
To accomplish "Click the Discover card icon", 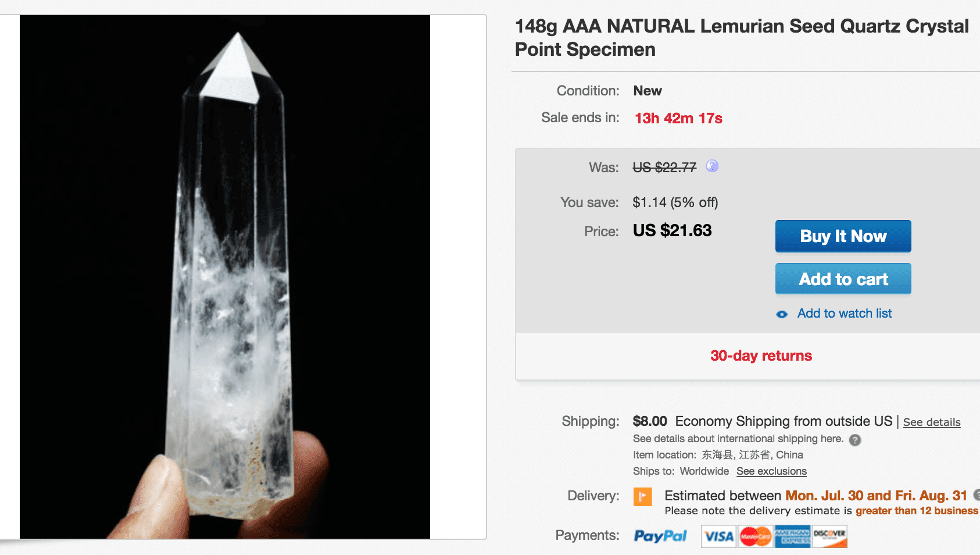I will pos(829,536).
